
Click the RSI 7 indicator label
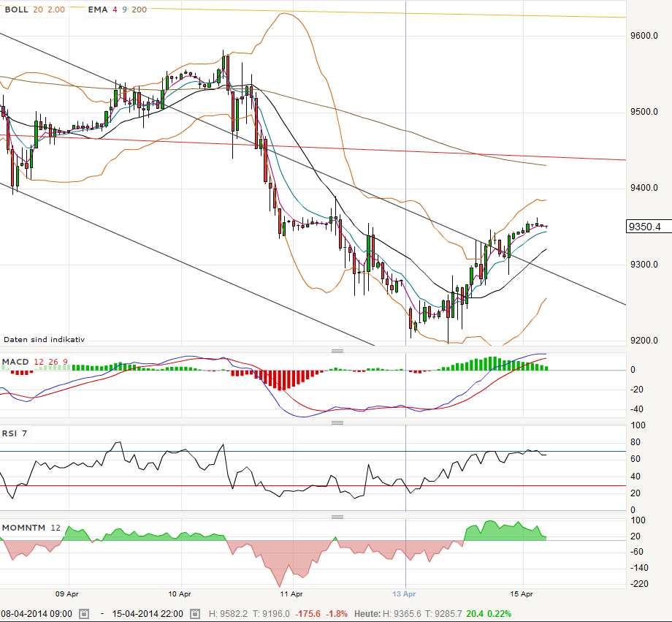(15, 433)
